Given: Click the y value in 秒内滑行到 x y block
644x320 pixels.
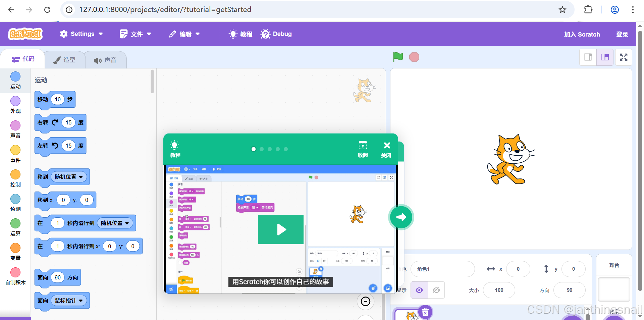Looking at the screenshot, I should coord(133,246).
